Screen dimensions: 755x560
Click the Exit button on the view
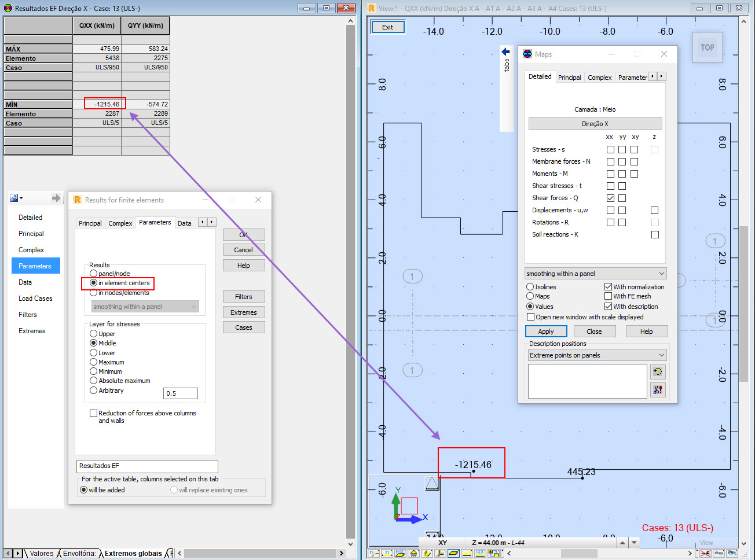[387, 27]
